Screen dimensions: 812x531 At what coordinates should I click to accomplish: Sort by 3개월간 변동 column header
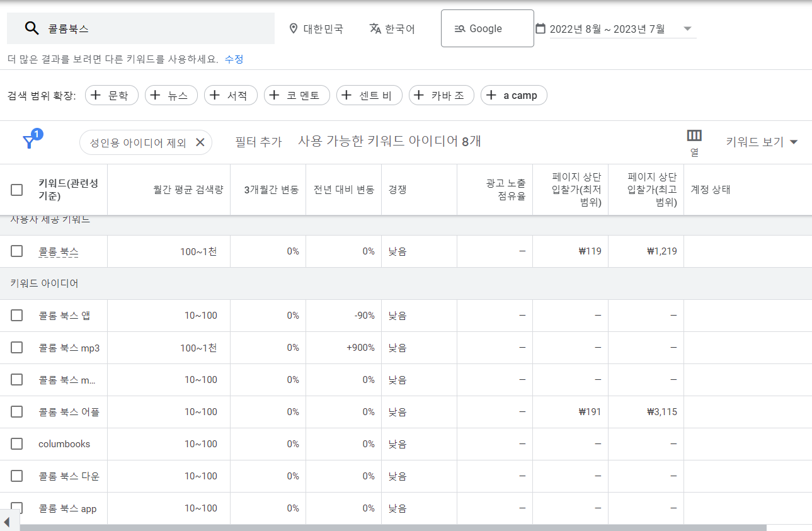click(272, 190)
